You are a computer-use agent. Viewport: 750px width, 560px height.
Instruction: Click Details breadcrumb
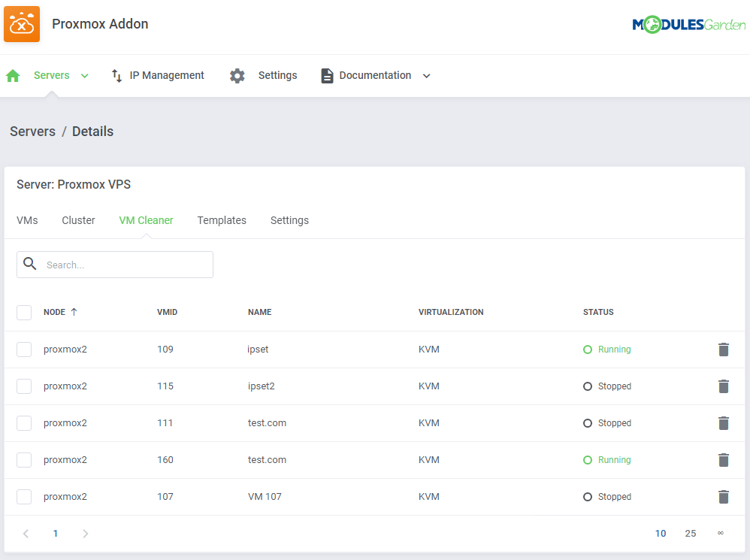coord(92,132)
